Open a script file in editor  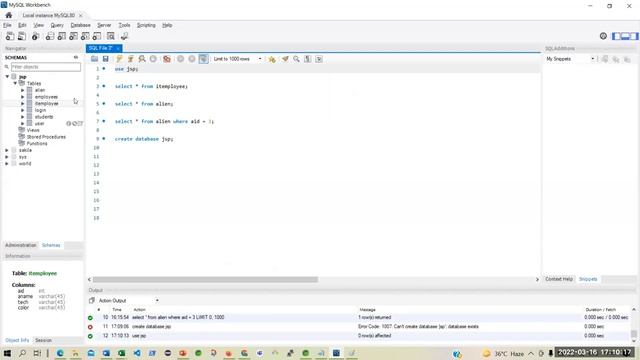(x=94, y=59)
